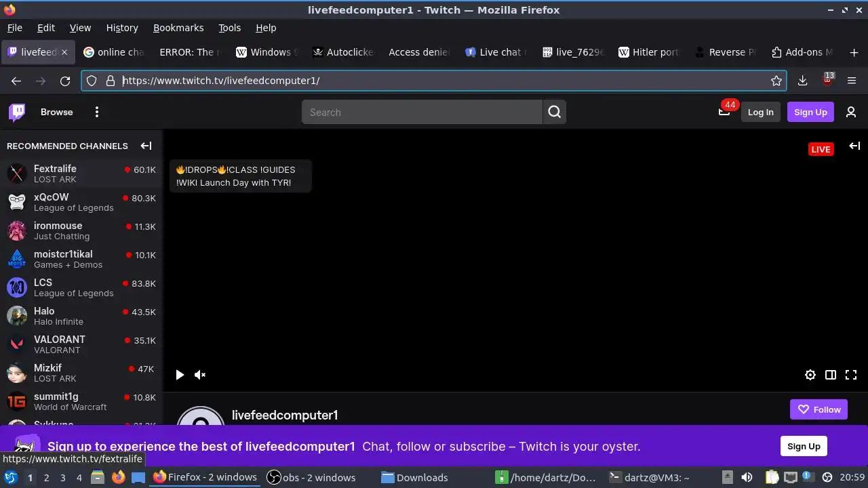This screenshot has width=868, height=488.
Task: Go back with browser back arrow
Action: pos(16,81)
